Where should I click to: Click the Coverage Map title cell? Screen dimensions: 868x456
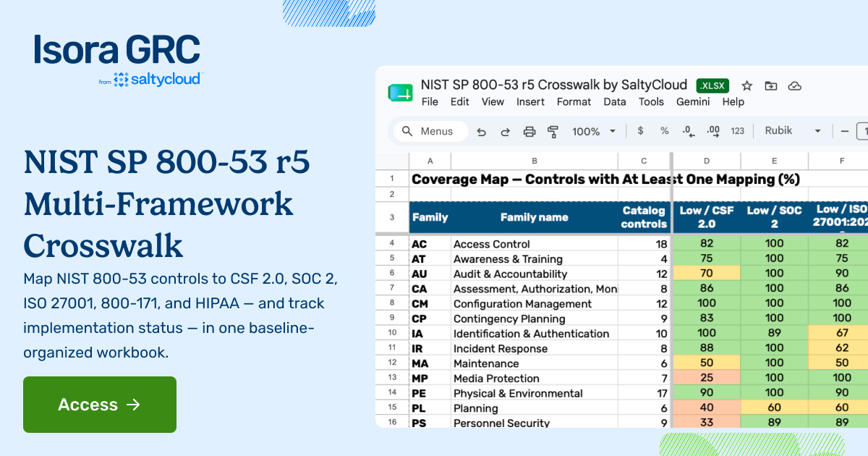605,179
